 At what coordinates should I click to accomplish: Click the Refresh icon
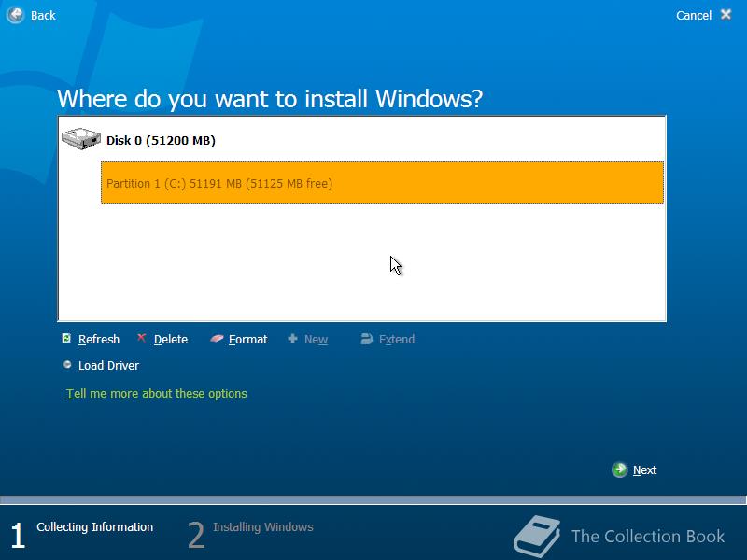(66, 338)
